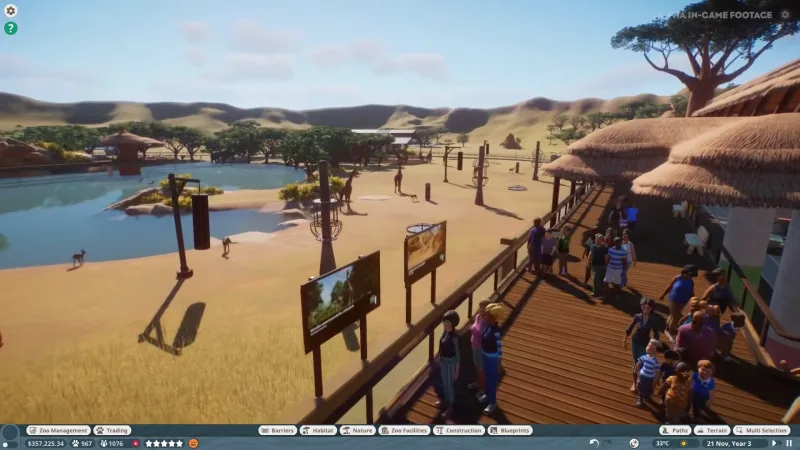Click the play speed arrow button
This screenshot has height=450, width=800.
click(x=774, y=443)
